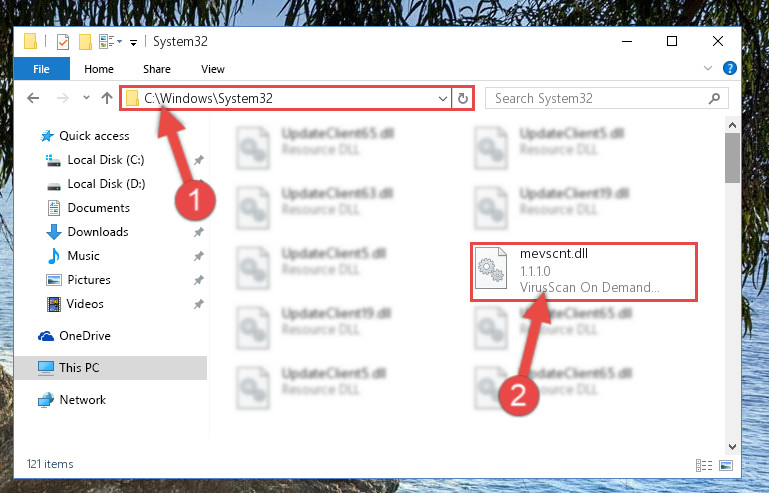769x493 pixels.
Task: Select the mevscnt.dll file
Action: pyautogui.click(x=584, y=271)
